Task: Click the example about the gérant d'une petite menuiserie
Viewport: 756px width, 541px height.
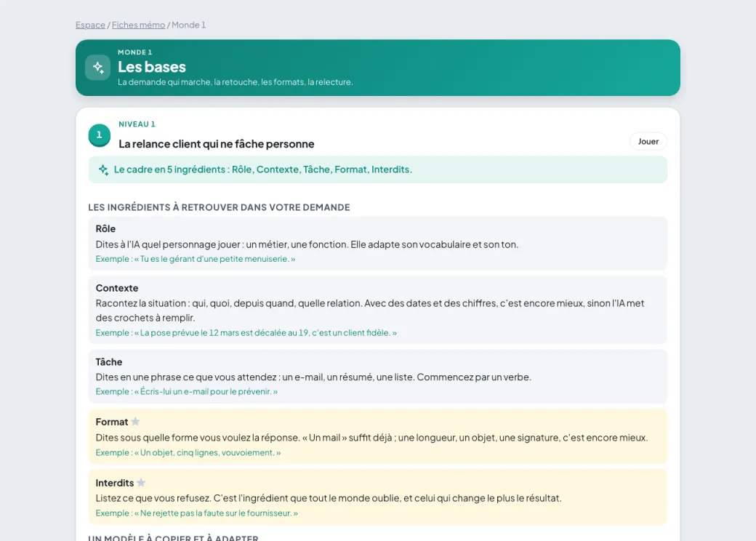Action: pos(196,259)
